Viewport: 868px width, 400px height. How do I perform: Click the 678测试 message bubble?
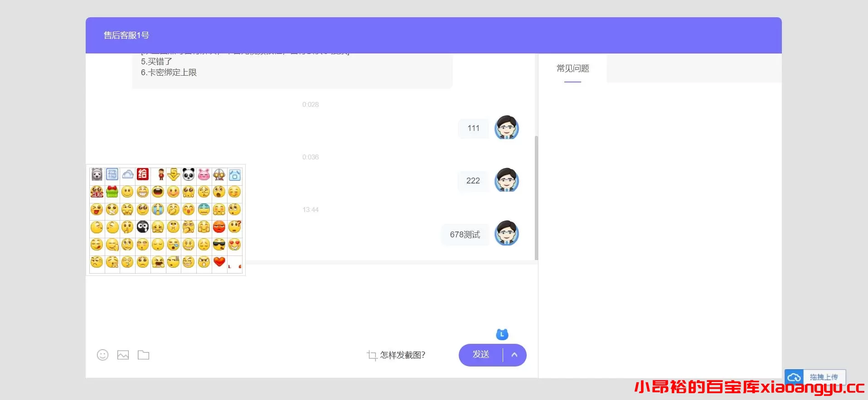point(465,234)
